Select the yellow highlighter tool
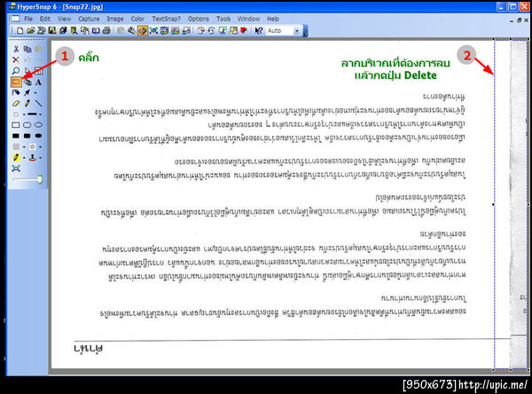This screenshot has height=394, width=532. tap(16, 158)
